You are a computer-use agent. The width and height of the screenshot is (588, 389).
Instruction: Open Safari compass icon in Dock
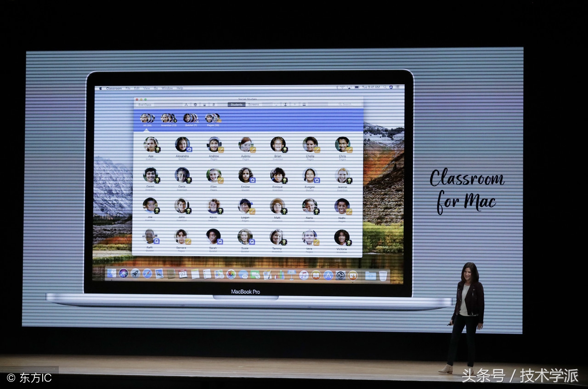coord(147,273)
